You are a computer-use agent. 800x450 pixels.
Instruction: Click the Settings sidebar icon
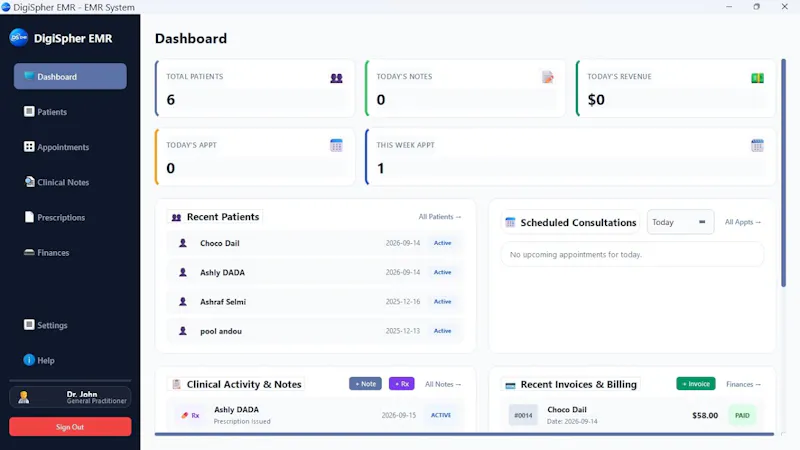click(x=29, y=324)
